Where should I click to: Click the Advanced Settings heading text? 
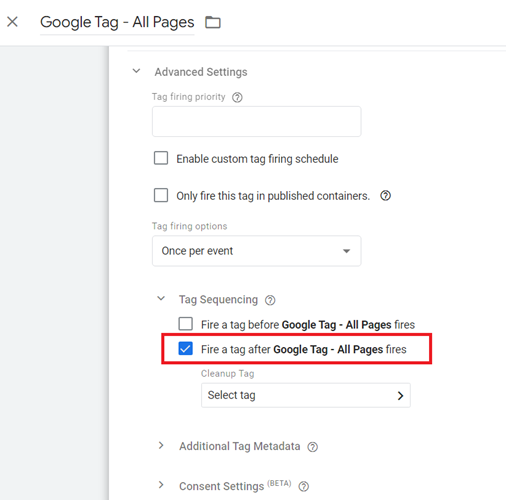pos(201,72)
